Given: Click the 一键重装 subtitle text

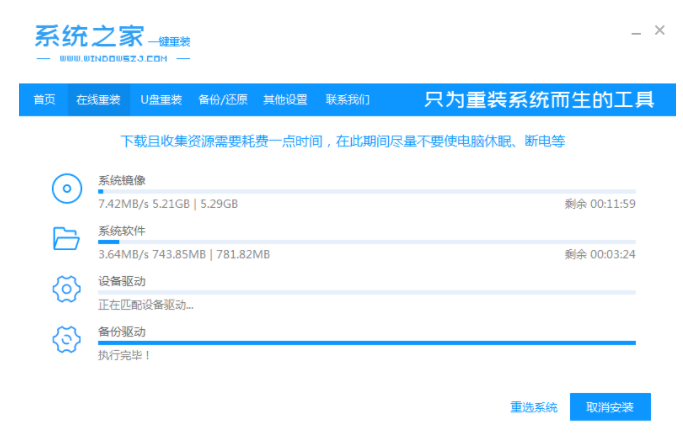Looking at the screenshot, I should click(169, 42).
